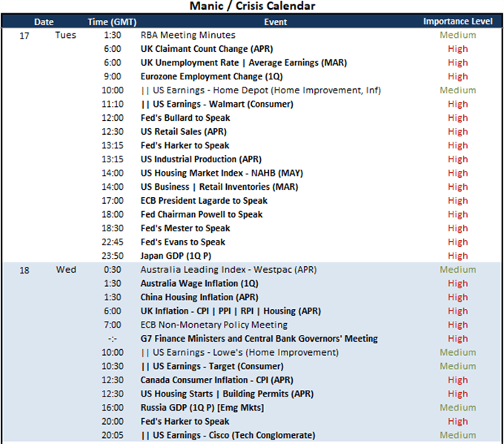
Task: Click 'UK Unemployment Rate | Average Earnings (MAR)'
Action: pyautogui.click(x=244, y=63)
